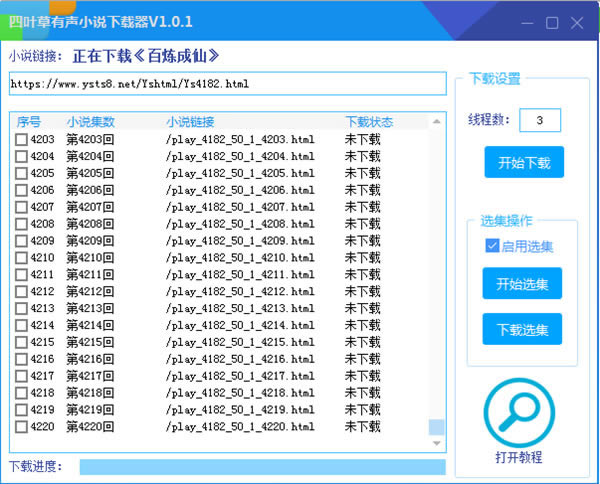
Task: Click the list's vertical scrollbar thumb
Action: click(436, 427)
